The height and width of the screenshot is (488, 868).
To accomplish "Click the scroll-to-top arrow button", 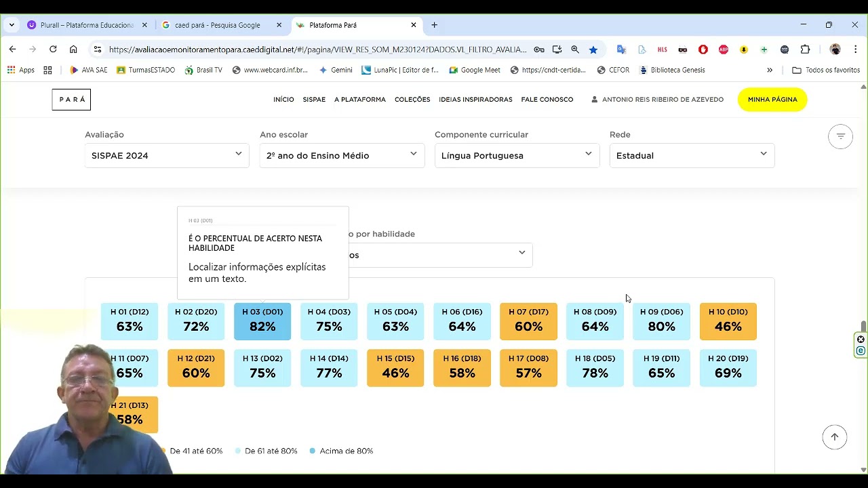I will pyautogui.click(x=835, y=437).
